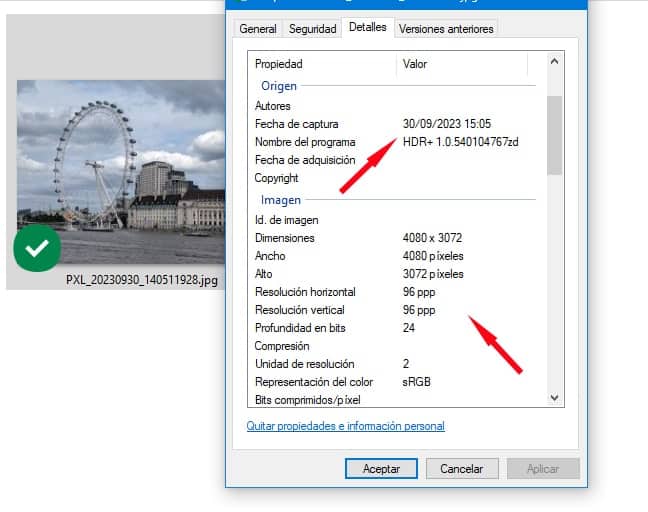Select the Resolución vertical row

(395, 310)
